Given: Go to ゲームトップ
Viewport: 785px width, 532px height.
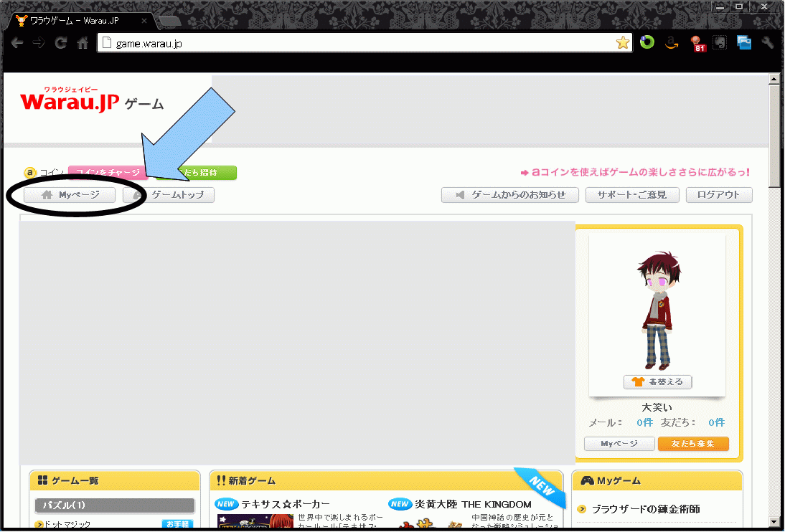Looking at the screenshot, I should pos(169,195).
